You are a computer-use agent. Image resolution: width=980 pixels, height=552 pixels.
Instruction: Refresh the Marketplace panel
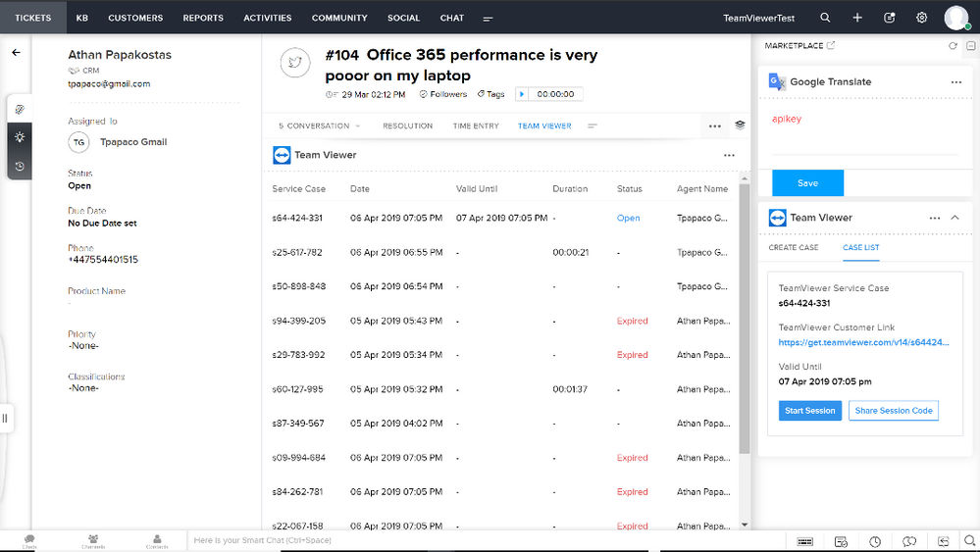pos(953,45)
